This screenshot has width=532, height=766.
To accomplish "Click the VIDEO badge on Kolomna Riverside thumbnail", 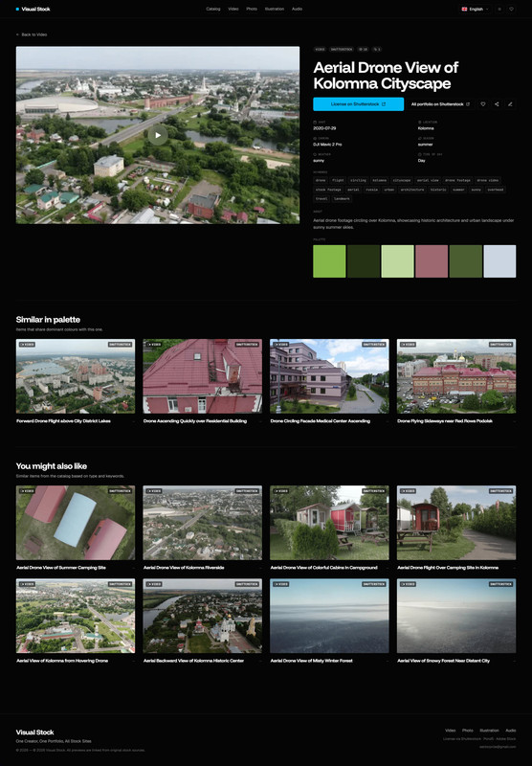I will [154, 491].
